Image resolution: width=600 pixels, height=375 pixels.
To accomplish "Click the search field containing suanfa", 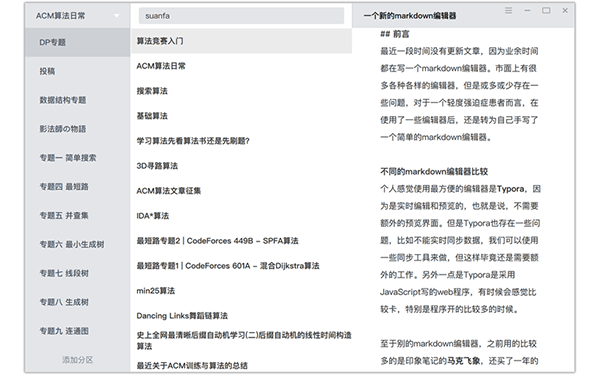I will click(x=241, y=16).
